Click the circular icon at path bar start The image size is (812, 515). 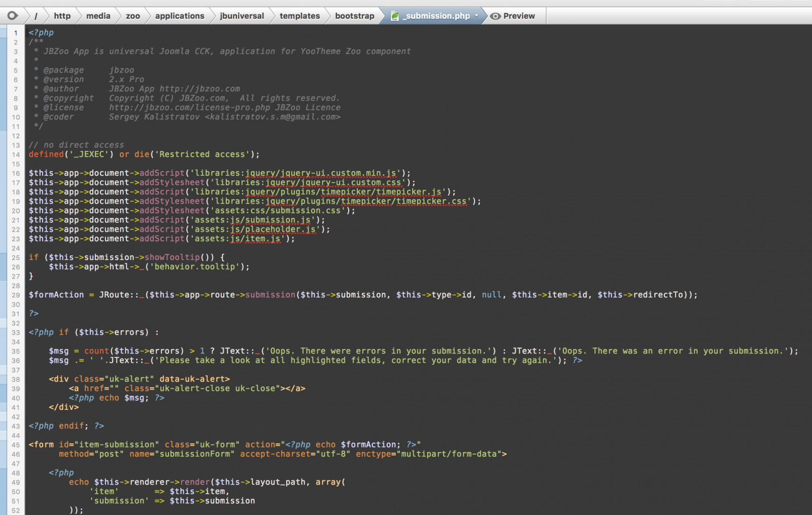13,16
